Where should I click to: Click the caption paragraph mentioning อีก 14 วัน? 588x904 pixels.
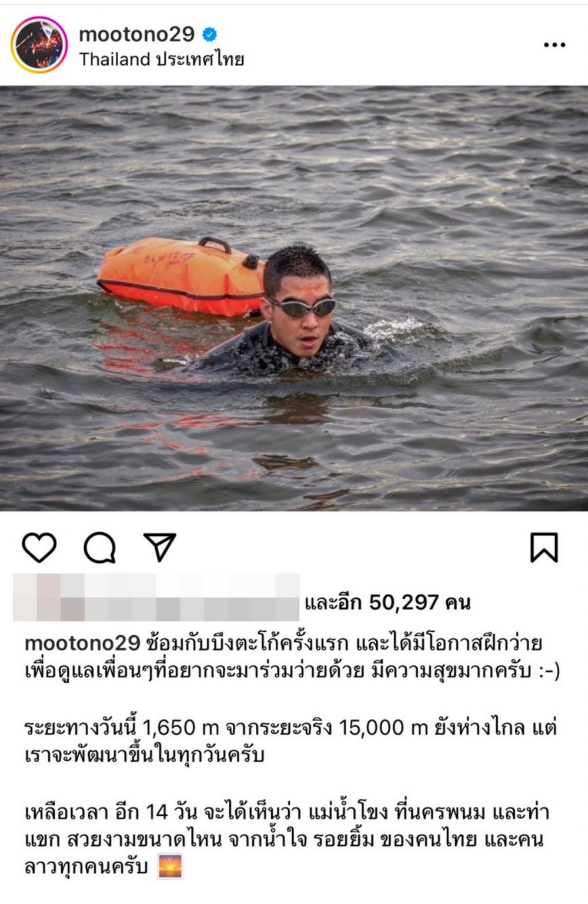click(287, 839)
